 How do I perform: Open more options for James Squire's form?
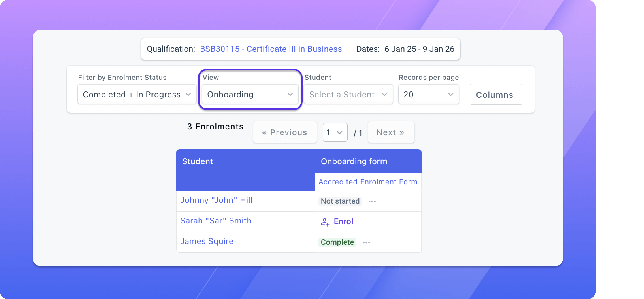(x=366, y=242)
